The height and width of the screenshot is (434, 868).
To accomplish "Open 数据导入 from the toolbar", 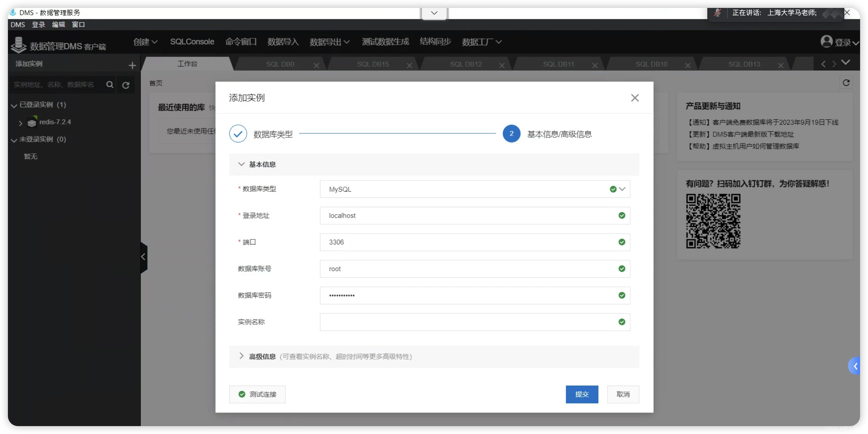I will point(283,42).
